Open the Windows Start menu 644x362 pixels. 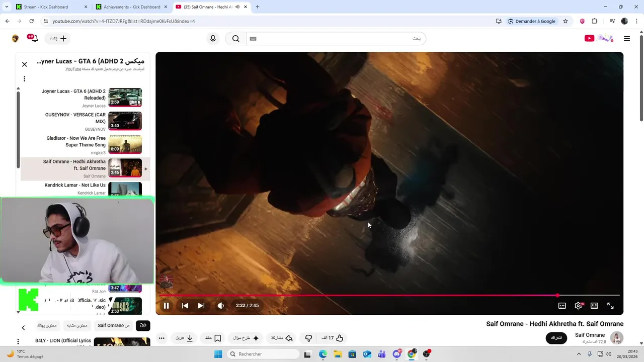(218, 354)
